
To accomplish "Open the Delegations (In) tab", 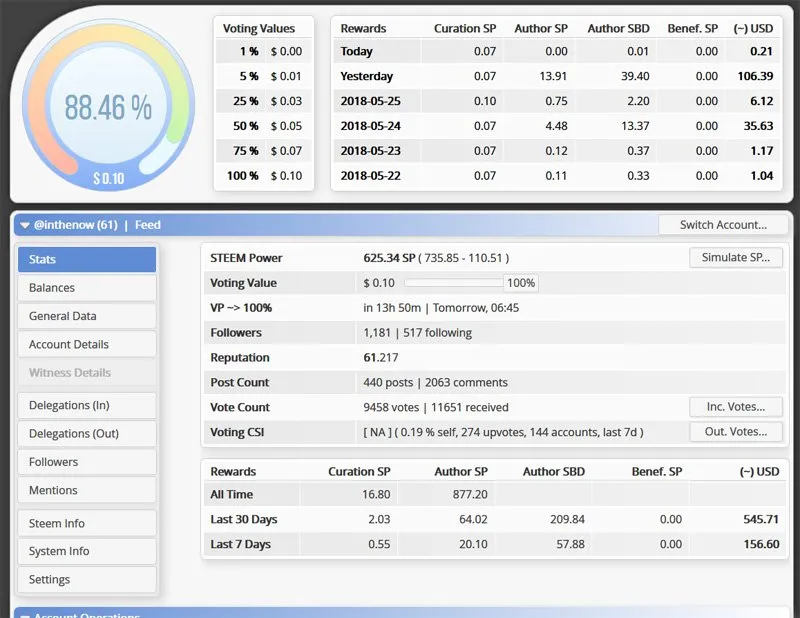I will click(x=87, y=406).
